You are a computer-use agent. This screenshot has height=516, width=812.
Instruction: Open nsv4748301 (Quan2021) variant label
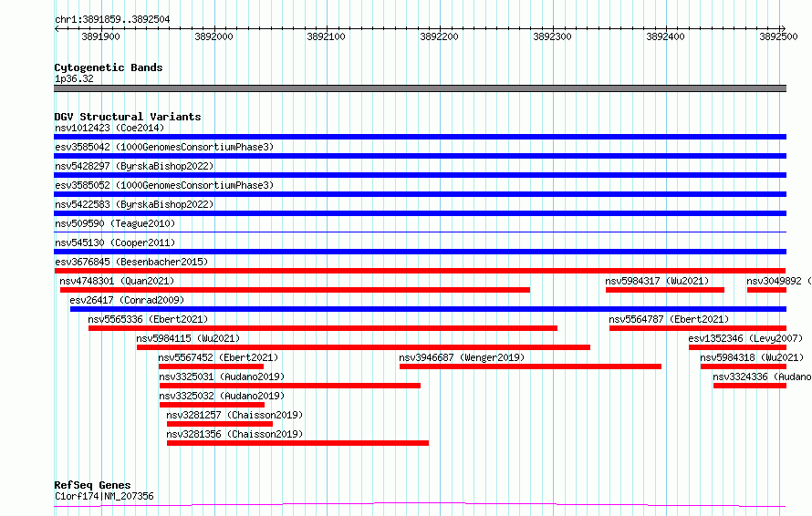(x=117, y=281)
